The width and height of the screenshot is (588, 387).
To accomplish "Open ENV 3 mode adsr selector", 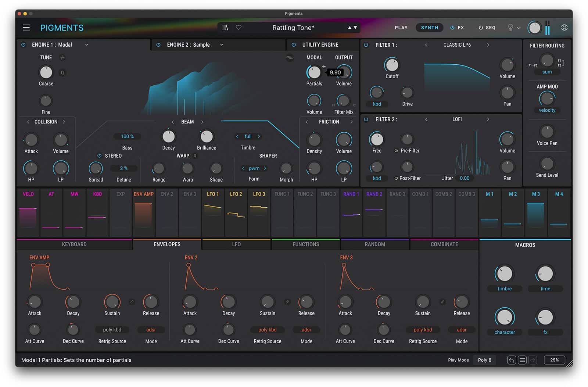I will 462,330.
